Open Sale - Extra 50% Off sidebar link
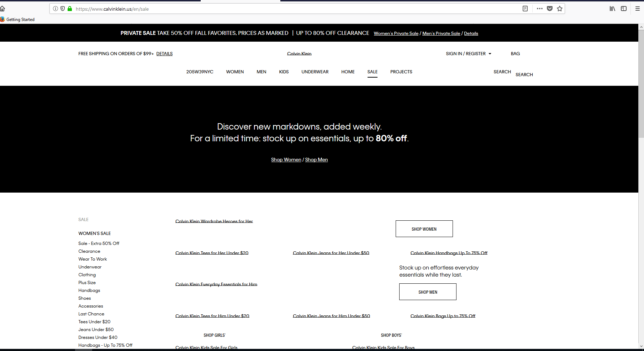The height and width of the screenshot is (351, 644). coord(99,243)
